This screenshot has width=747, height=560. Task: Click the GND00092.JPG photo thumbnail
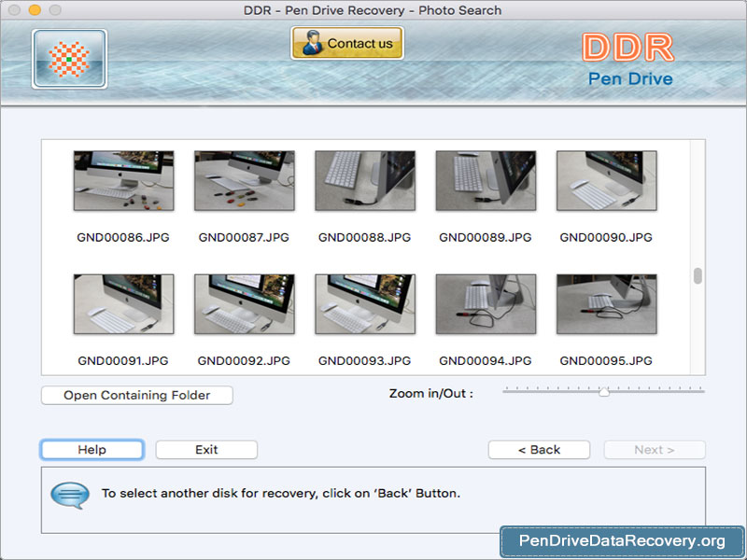tap(245, 304)
